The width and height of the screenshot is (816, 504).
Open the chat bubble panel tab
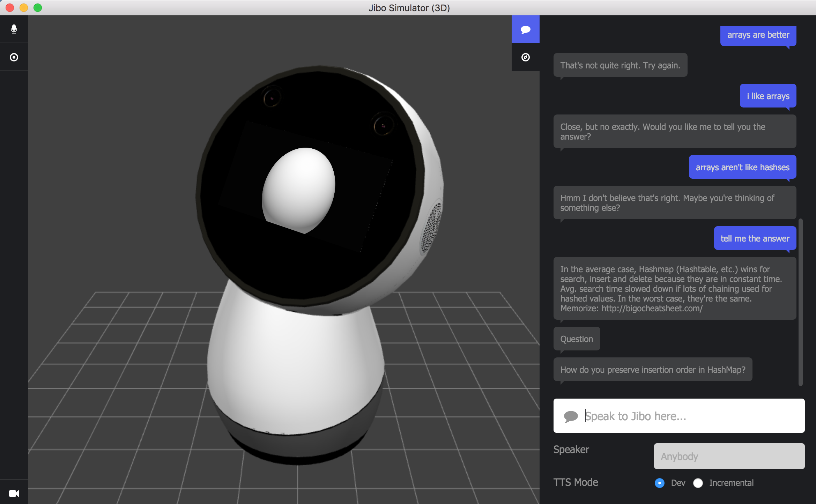[525, 29]
